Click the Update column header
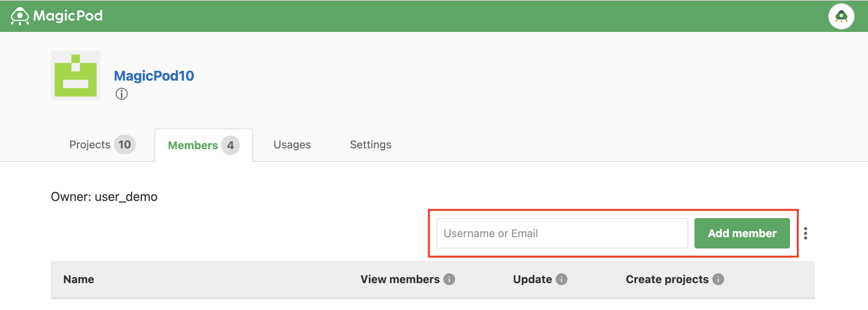 (532, 279)
